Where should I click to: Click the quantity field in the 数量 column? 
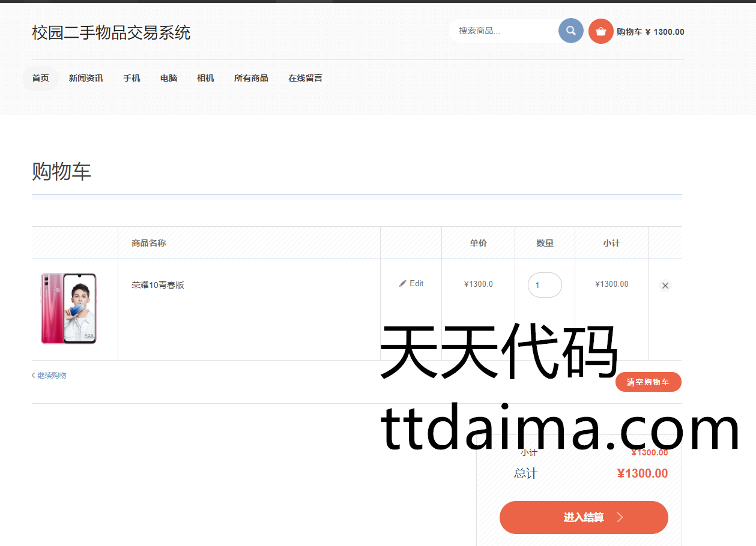click(x=544, y=285)
